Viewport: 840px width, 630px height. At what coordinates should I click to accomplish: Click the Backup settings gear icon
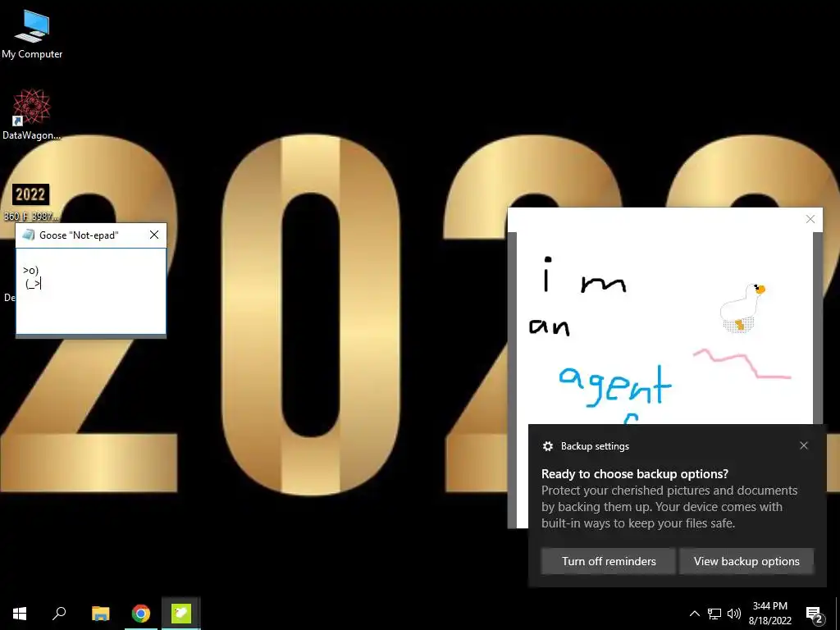(547, 446)
